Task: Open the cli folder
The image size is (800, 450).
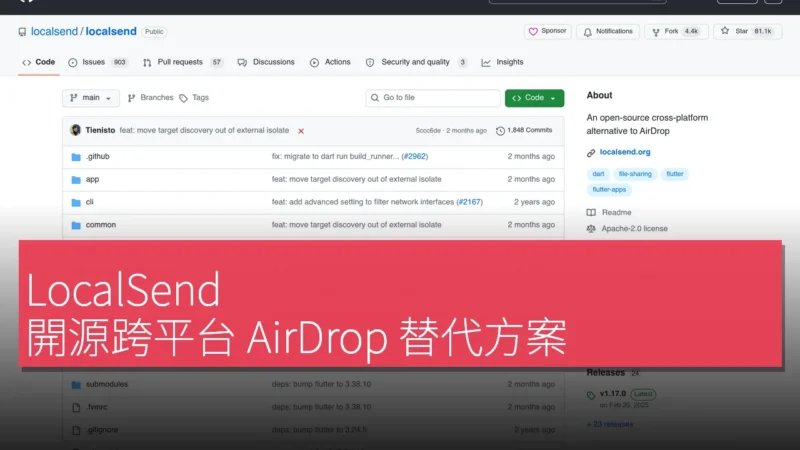Action: pyautogui.click(x=89, y=202)
